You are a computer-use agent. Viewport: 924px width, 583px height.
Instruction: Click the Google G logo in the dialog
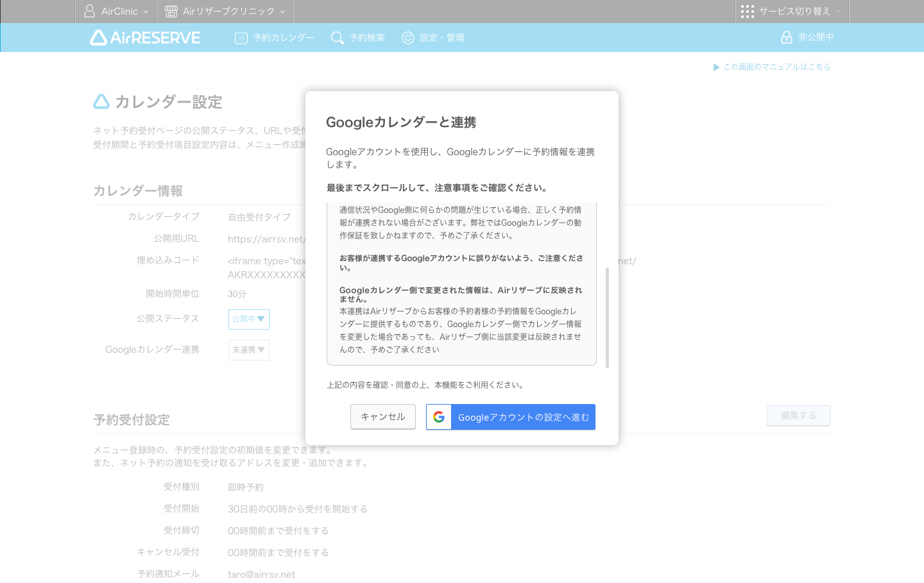pyautogui.click(x=438, y=416)
